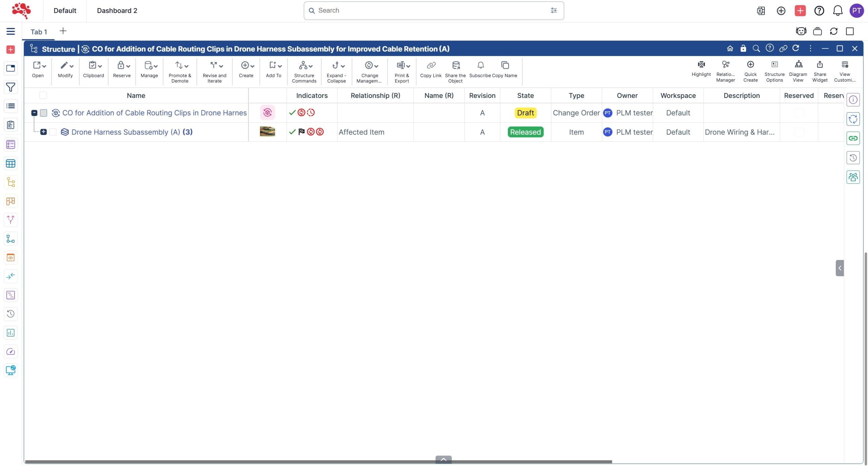Check the Drone Harness Subassembly row checkbox

tap(53, 132)
